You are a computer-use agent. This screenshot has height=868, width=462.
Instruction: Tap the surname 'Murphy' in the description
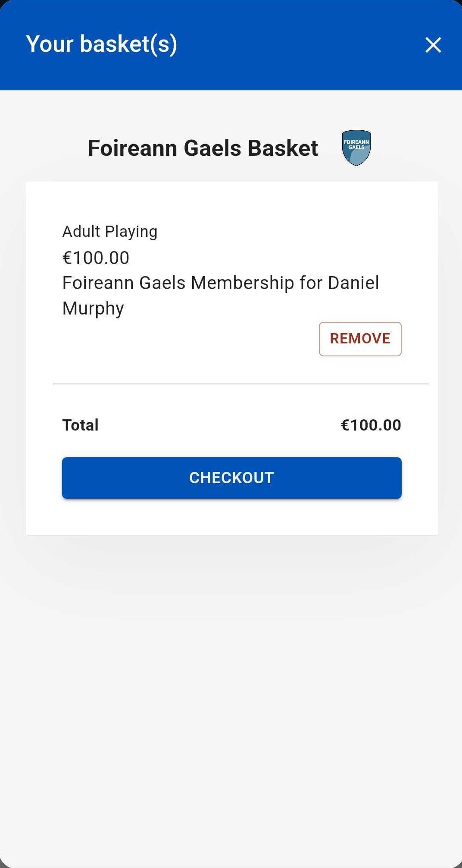coord(93,309)
